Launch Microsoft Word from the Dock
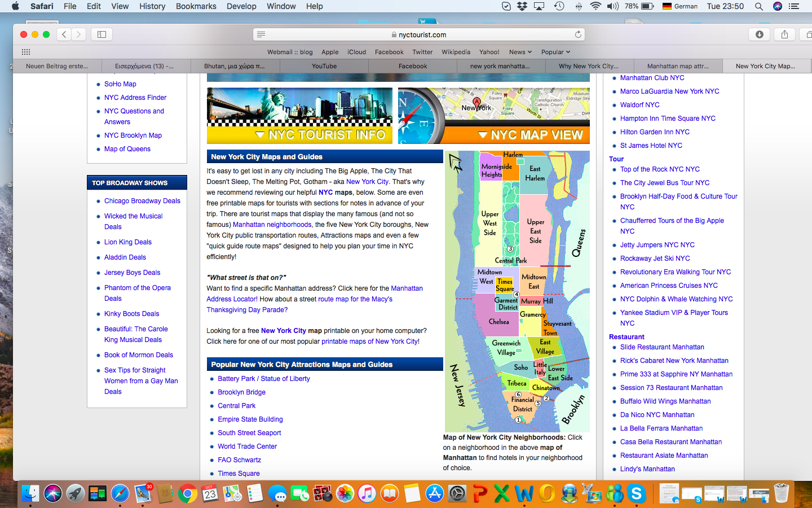The image size is (812, 508). click(524, 493)
